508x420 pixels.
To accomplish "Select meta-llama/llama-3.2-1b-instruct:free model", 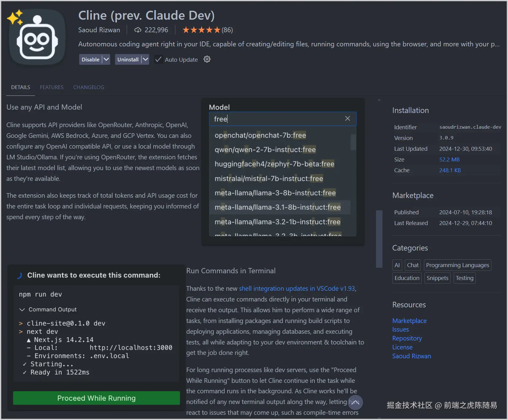I will click(x=280, y=222).
